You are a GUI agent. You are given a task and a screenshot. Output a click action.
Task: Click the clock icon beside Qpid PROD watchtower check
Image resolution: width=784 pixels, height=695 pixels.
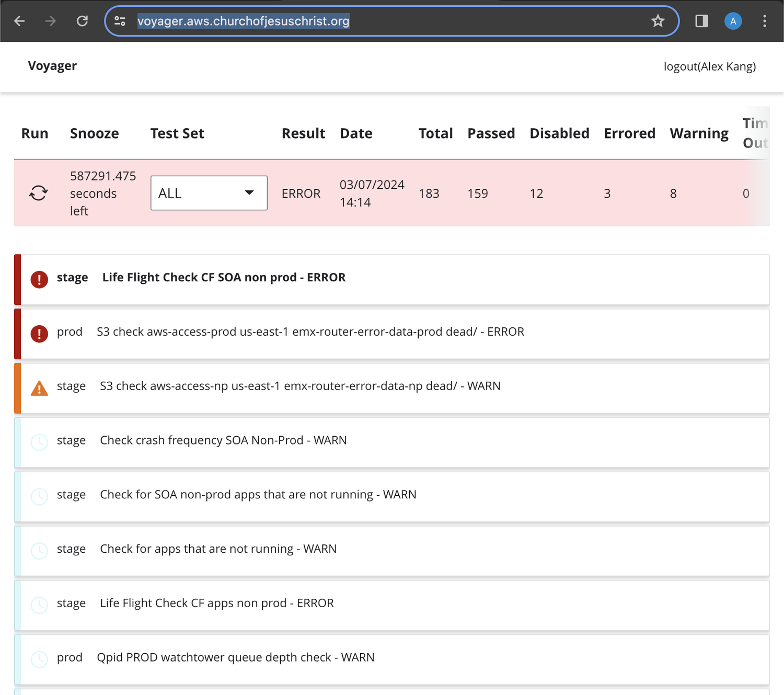[x=39, y=659]
